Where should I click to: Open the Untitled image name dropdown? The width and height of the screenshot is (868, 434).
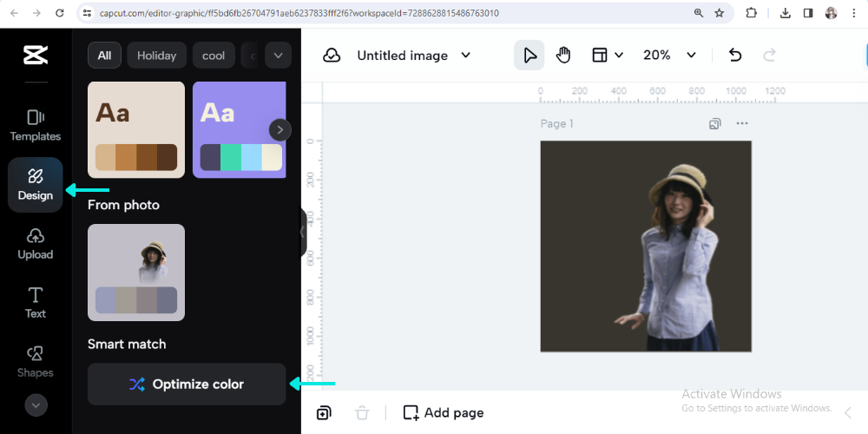(x=413, y=56)
